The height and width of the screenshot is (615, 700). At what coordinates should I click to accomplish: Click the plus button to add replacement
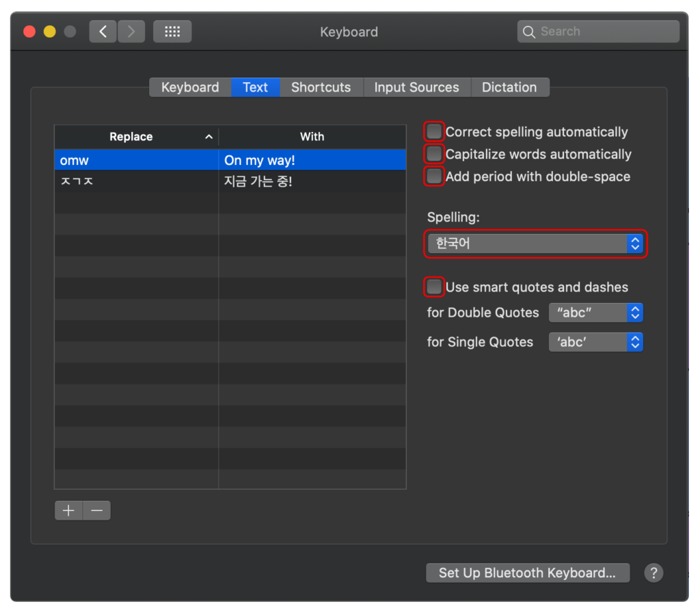(68, 510)
